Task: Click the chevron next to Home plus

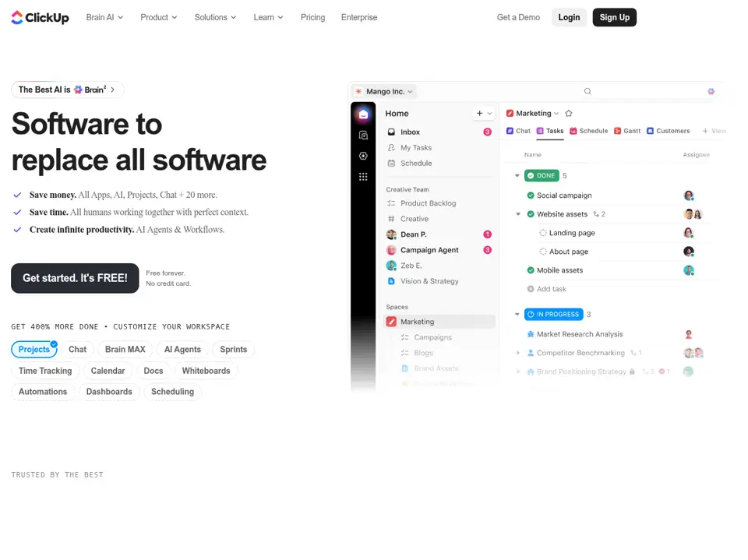Action: (x=489, y=114)
